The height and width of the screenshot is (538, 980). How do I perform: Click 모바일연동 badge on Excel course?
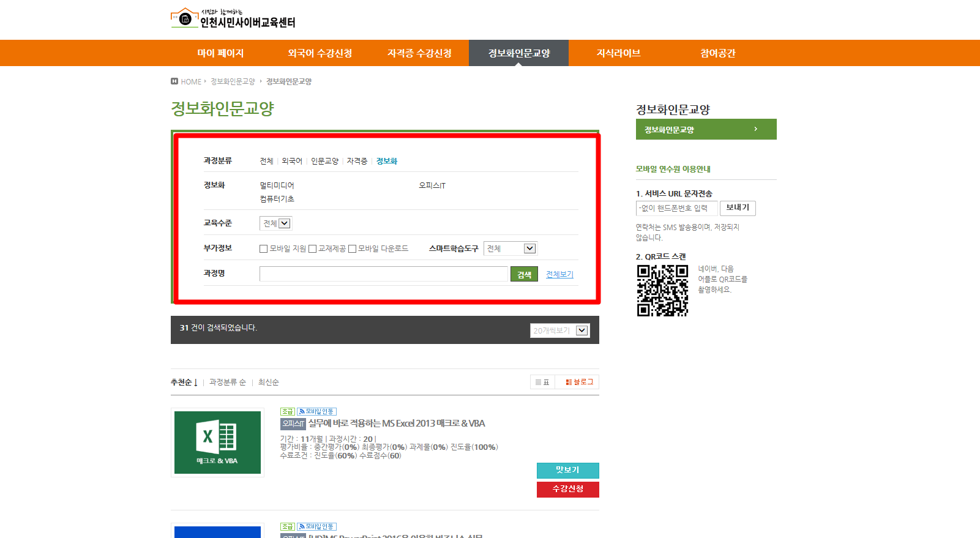(x=316, y=411)
